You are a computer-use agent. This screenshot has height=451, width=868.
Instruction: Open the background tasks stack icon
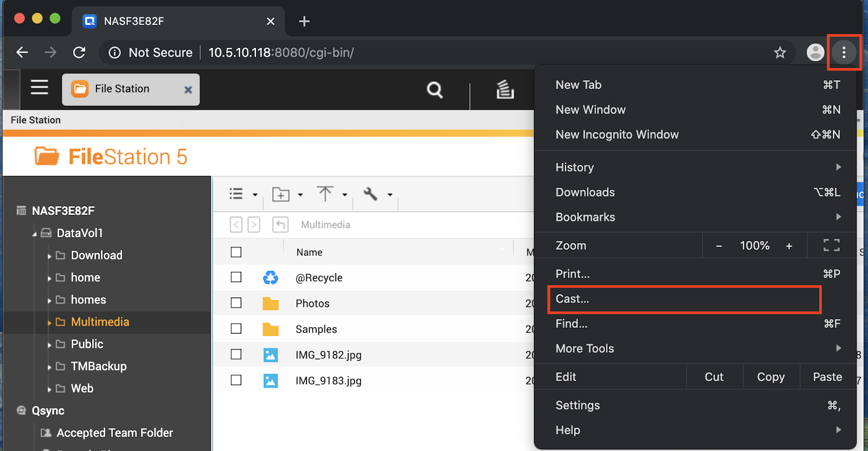tap(505, 90)
